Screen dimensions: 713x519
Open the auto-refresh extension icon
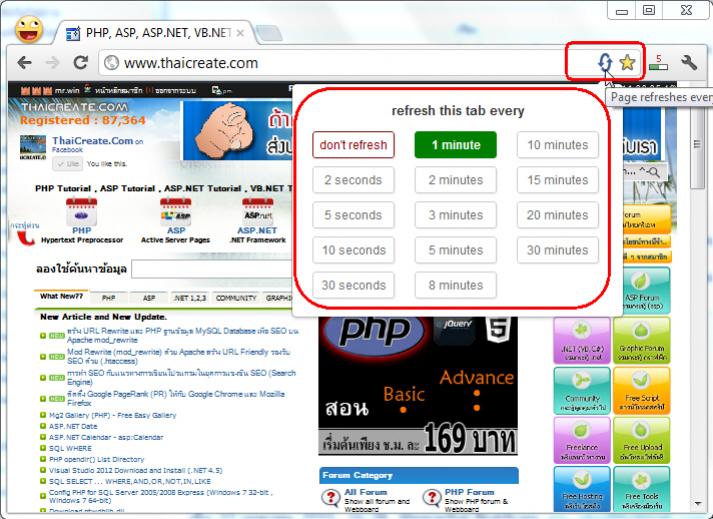(605, 62)
